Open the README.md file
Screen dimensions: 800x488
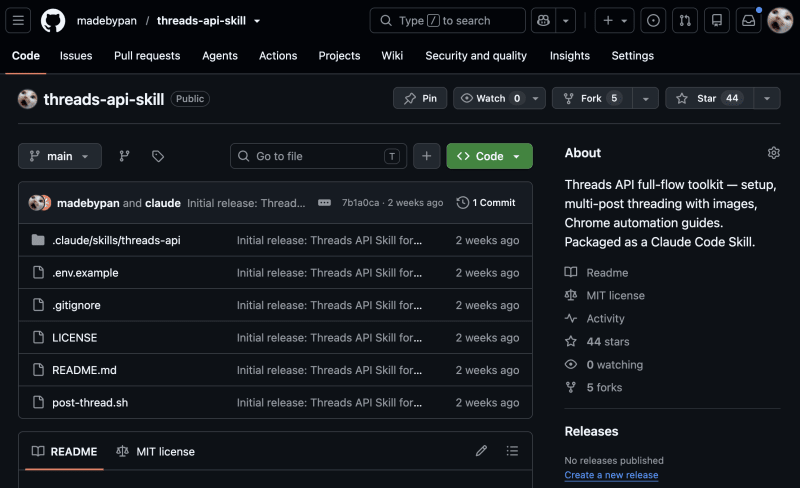pyautogui.click(x=84, y=370)
